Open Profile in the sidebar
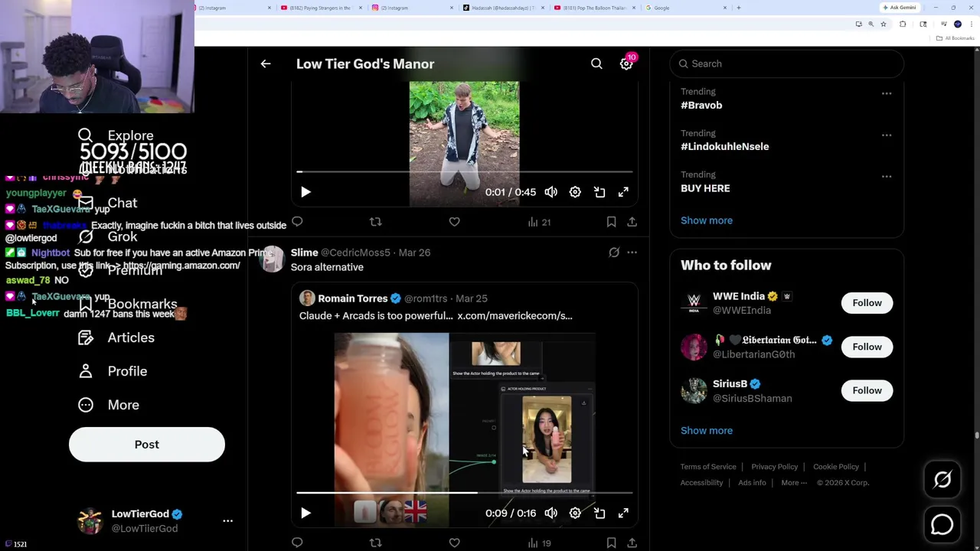 click(113, 372)
